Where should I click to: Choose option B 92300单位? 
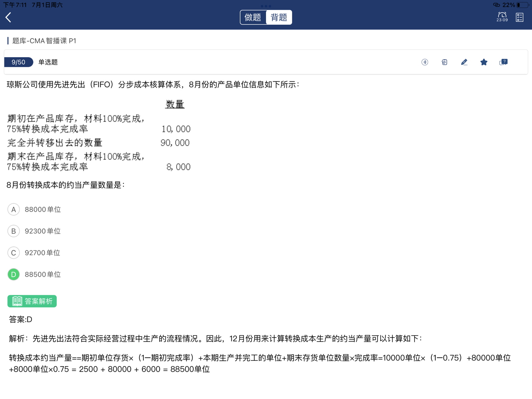click(13, 231)
